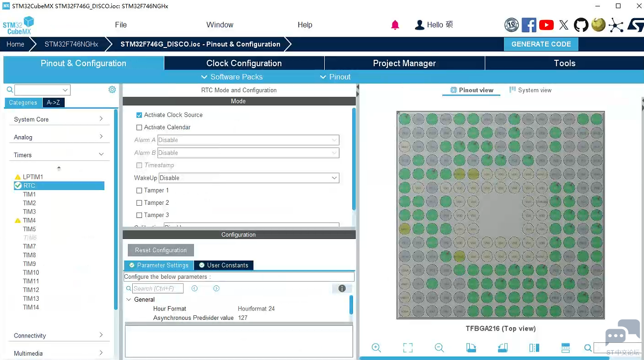Fit the pinout to the window
The width and height of the screenshot is (644, 360).
408,348
